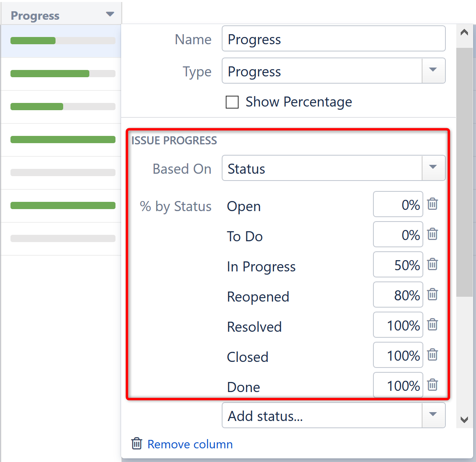Open the Type dropdown showing Progress
This screenshot has width=476, height=462.
point(433,71)
